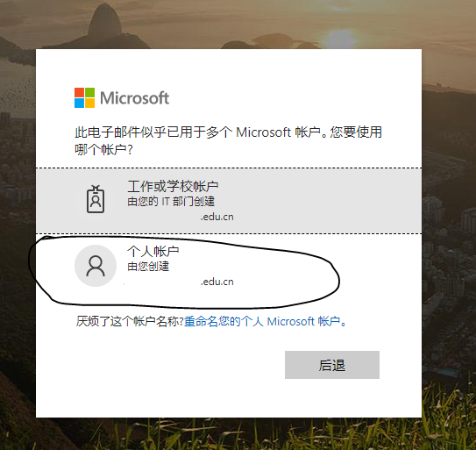Image resolution: width=476 pixels, height=450 pixels.
Task: Open 重命名您的个人 Microsoft 帐户 link
Action: point(266,321)
